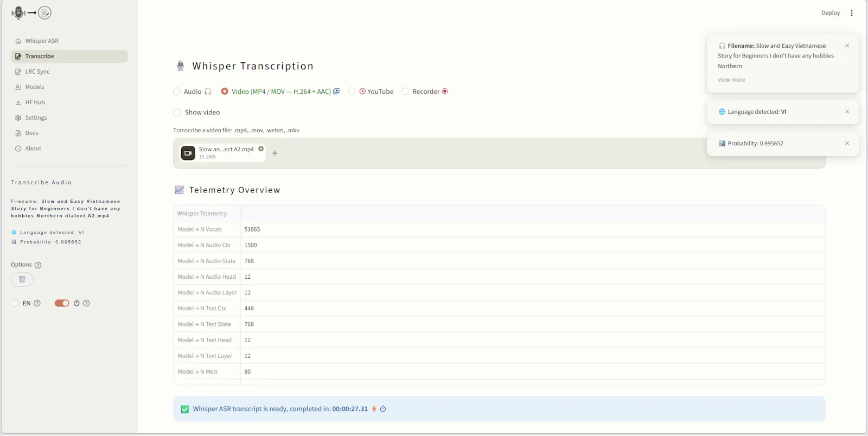Enable the Show video checkbox
The width and height of the screenshot is (868, 436).
pyautogui.click(x=177, y=113)
